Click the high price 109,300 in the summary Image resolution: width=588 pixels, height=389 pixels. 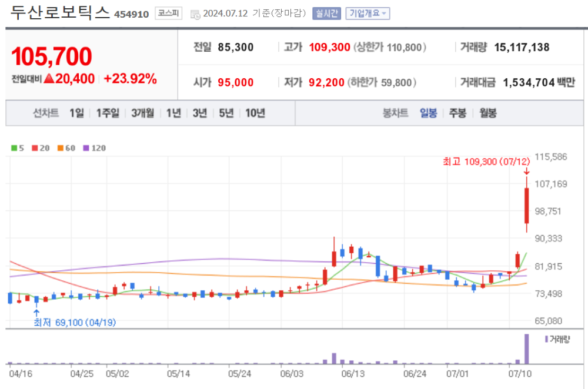pos(329,47)
